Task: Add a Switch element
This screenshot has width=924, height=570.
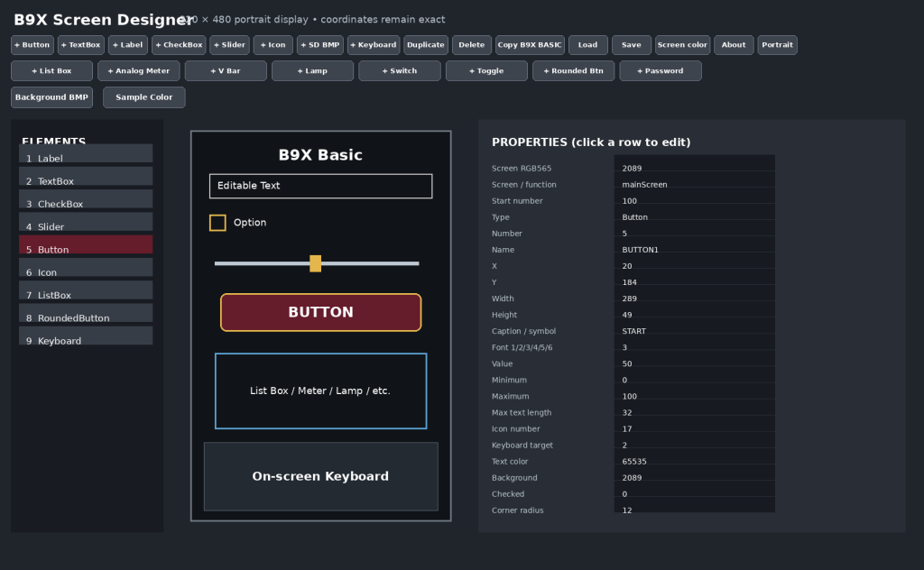Action: pyautogui.click(x=400, y=70)
